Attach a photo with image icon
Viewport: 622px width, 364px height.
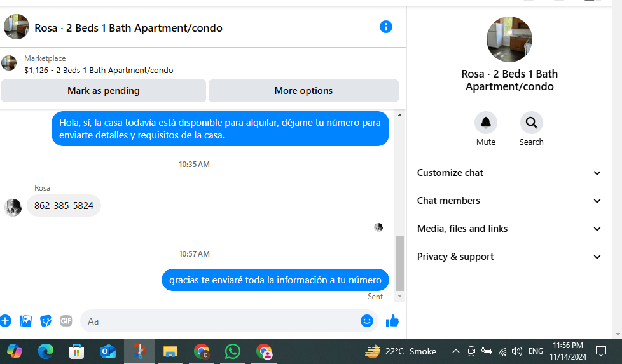pos(26,321)
